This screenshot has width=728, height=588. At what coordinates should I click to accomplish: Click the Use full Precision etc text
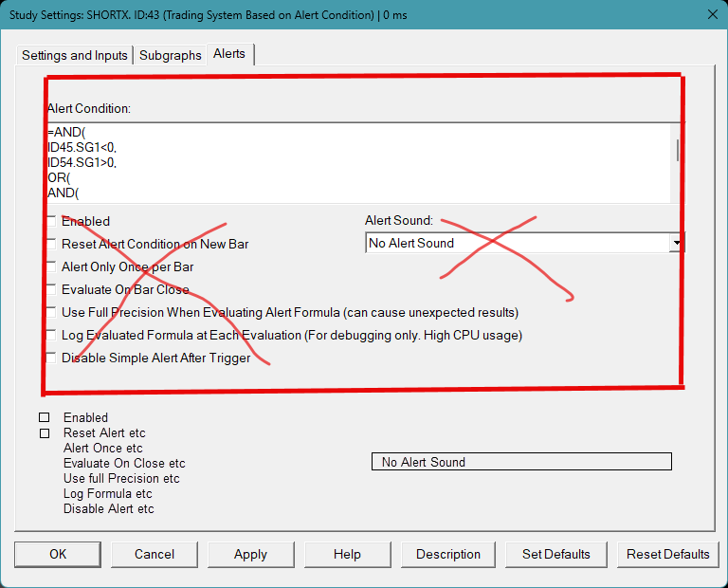(x=121, y=478)
